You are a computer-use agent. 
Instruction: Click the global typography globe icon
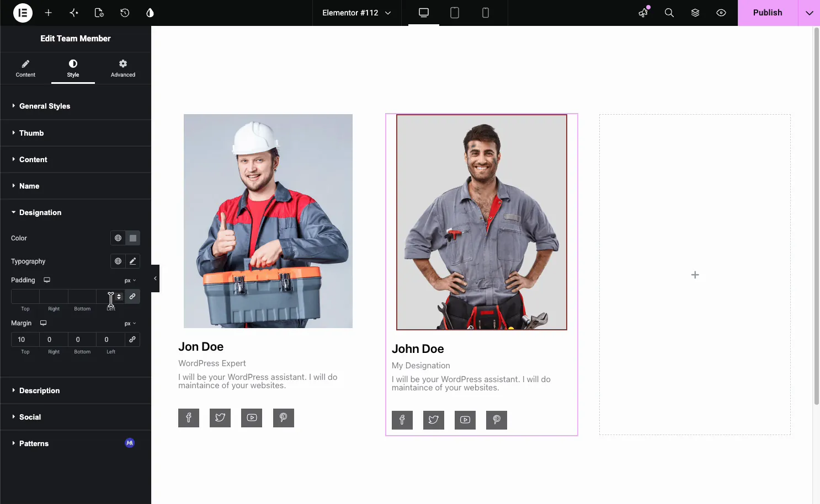coord(118,261)
